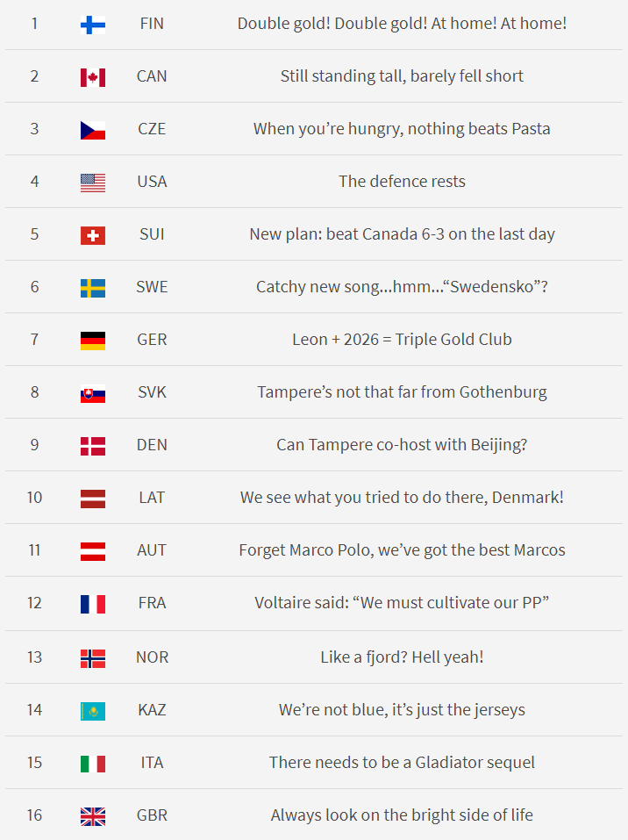Image resolution: width=628 pixels, height=840 pixels.
Task: Select the Czech Republic flag icon
Action: tap(93, 130)
